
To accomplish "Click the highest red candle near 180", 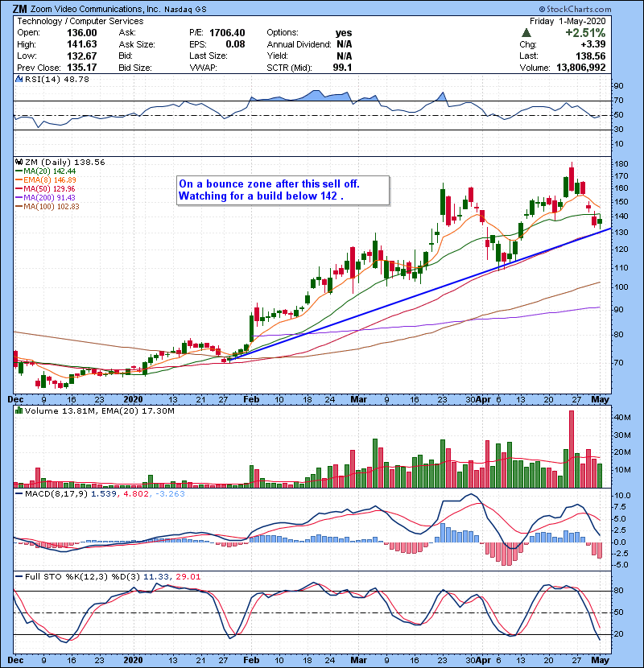I will coord(572,177).
